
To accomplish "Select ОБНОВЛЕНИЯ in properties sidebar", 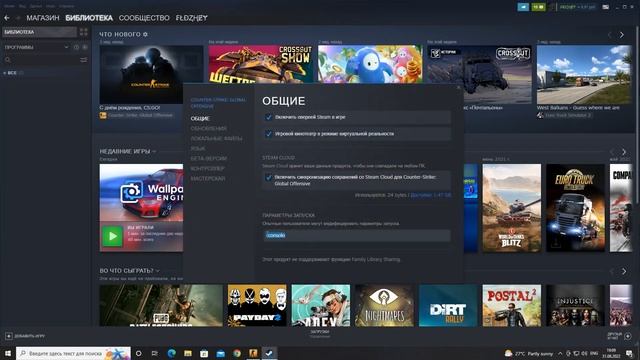I will coord(209,129).
